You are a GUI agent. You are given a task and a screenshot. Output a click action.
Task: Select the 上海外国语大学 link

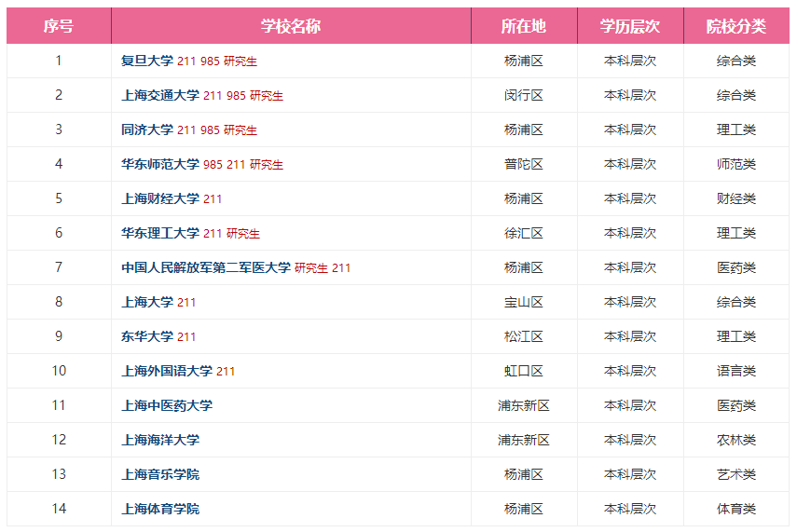(x=166, y=371)
